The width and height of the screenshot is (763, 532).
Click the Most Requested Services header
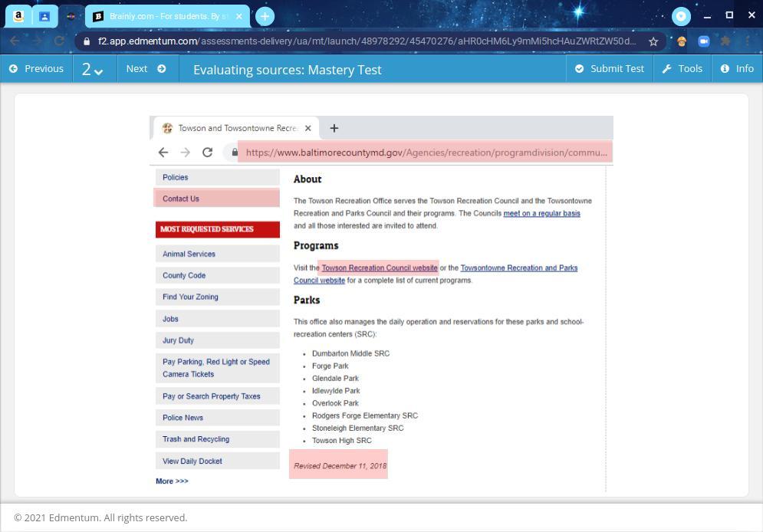(x=218, y=229)
